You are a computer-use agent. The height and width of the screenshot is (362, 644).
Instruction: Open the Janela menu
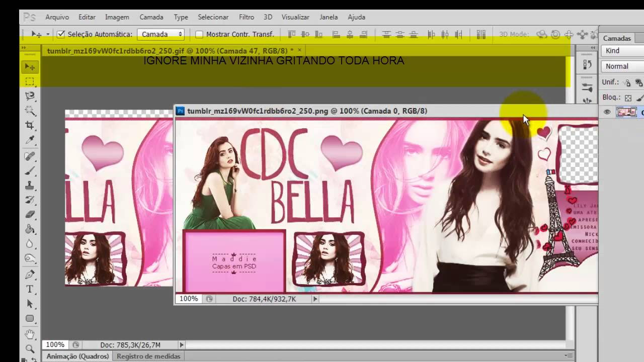[329, 17]
